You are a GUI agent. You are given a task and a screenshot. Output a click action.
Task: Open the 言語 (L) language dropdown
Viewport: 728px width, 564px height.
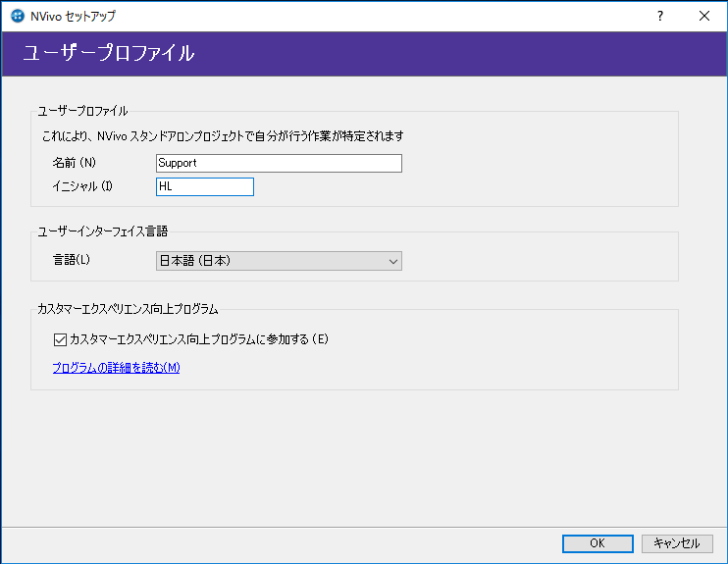279,261
